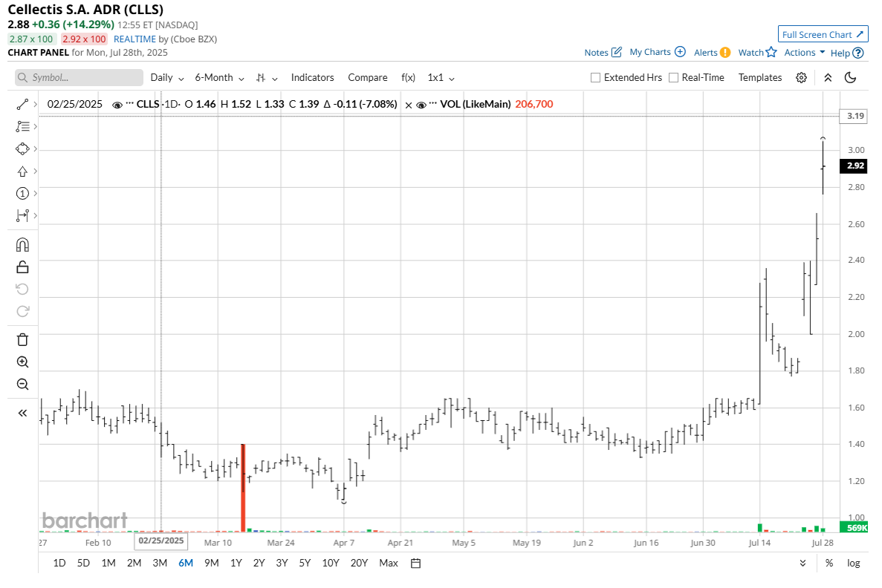882x588 pixels.
Task: Open the Indicators menu
Action: tap(312, 77)
